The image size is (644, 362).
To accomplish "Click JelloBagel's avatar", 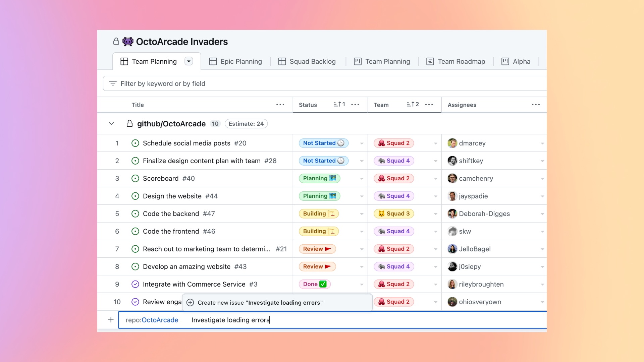I will (x=452, y=249).
